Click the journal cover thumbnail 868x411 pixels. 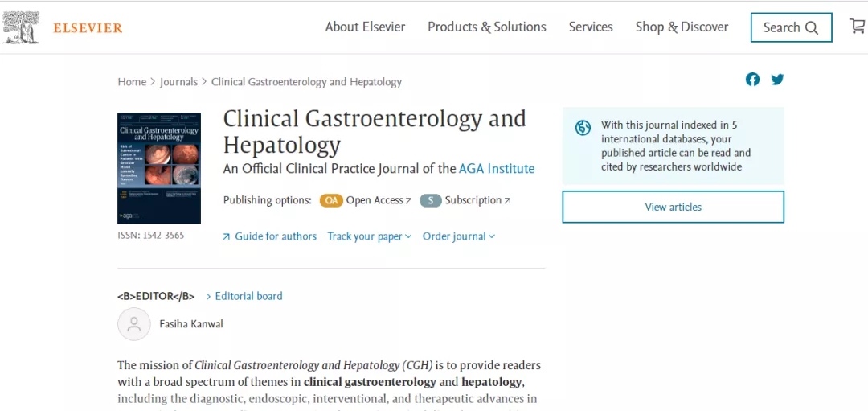[159, 168]
